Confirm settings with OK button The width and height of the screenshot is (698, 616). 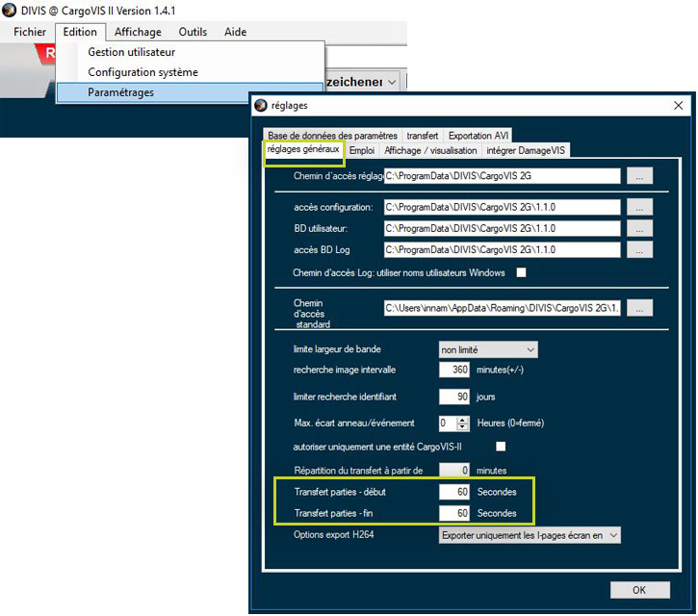click(639, 590)
